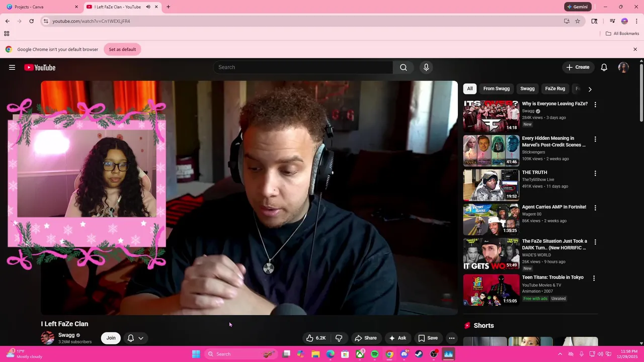View site information icon in address bar
Viewport: 644px width, 362px height.
[46, 21]
